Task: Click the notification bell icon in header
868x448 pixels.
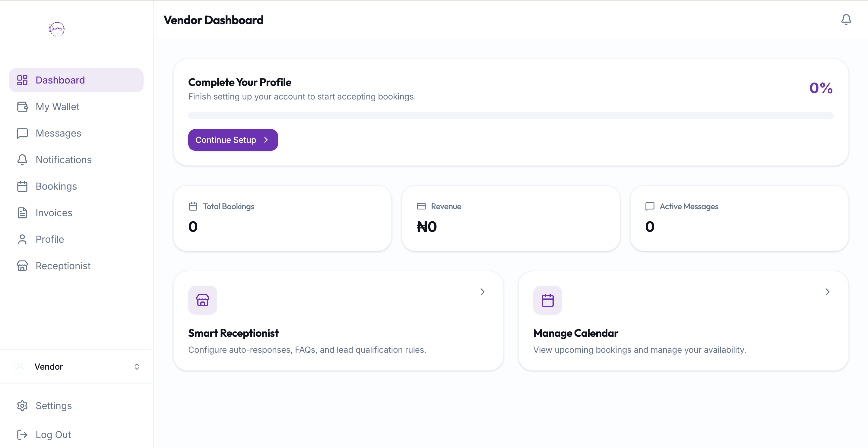Action: [846, 20]
